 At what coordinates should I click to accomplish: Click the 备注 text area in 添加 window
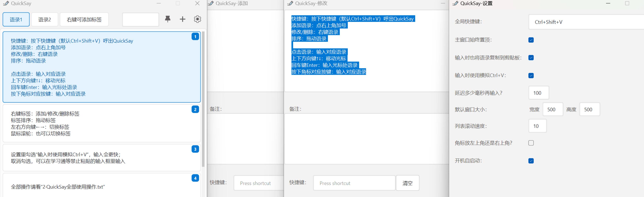pyautogui.click(x=246, y=139)
